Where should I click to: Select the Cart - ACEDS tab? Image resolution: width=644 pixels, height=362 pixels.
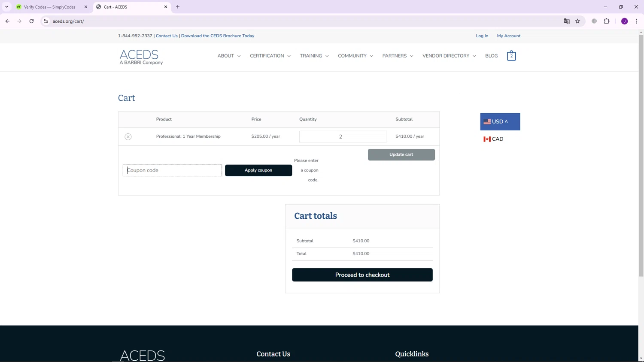coord(131,7)
